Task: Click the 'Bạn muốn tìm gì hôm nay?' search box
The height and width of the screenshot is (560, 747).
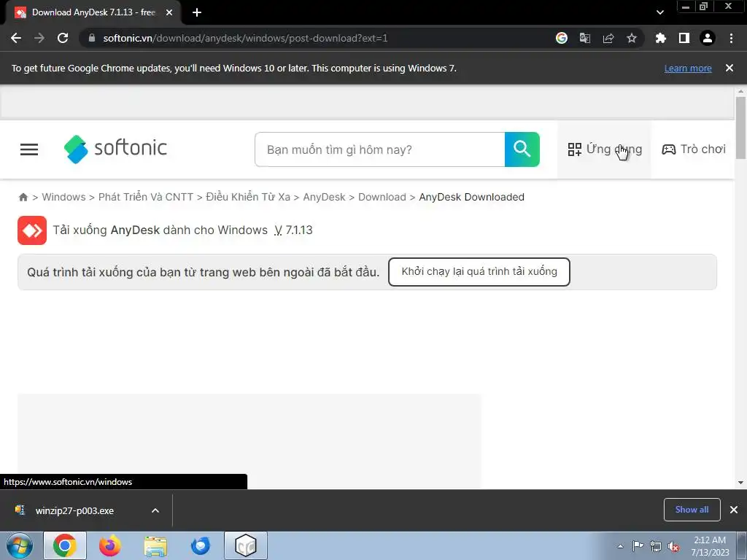Action: (x=379, y=149)
